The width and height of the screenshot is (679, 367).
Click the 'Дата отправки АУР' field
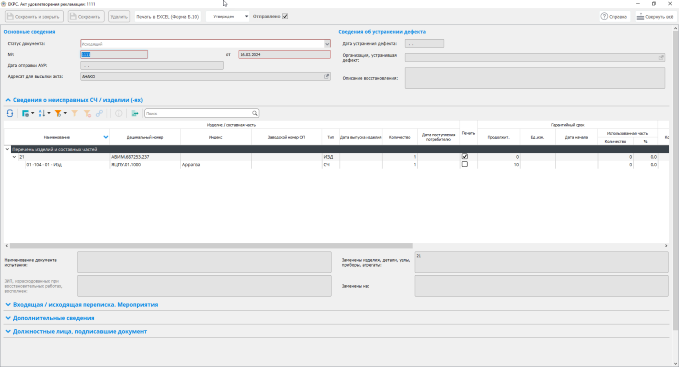pos(152,65)
